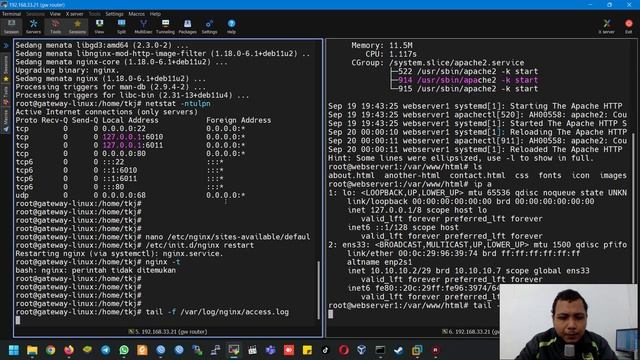
Task: Click the 'Memory: 11.5M' line
Action: pyautogui.click(x=382, y=45)
